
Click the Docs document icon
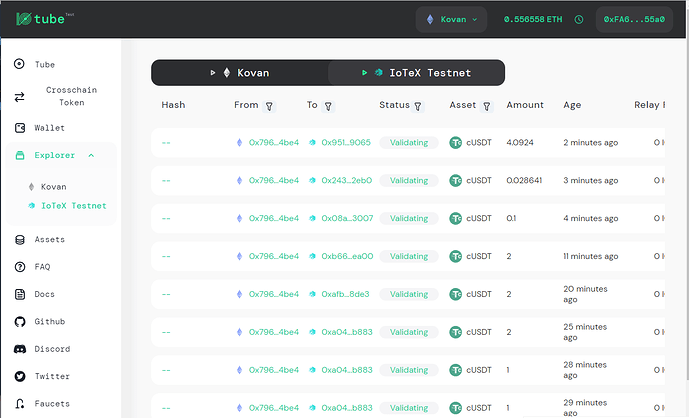pos(20,294)
